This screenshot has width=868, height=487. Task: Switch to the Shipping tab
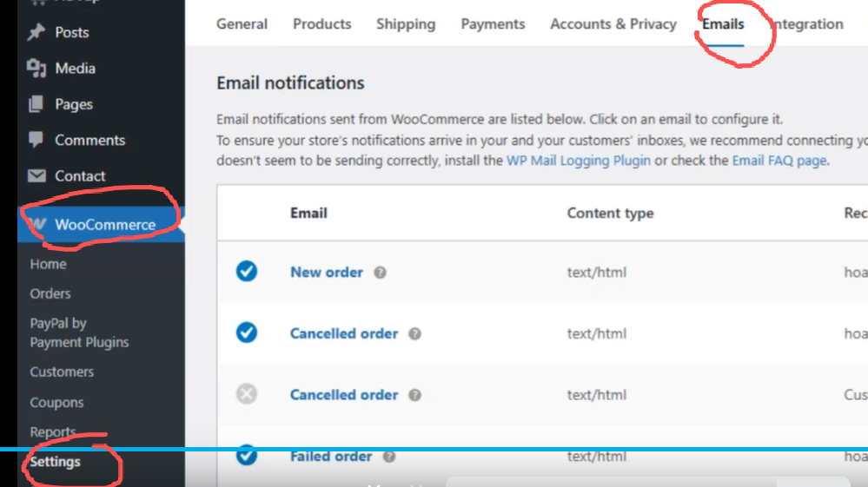(x=406, y=24)
